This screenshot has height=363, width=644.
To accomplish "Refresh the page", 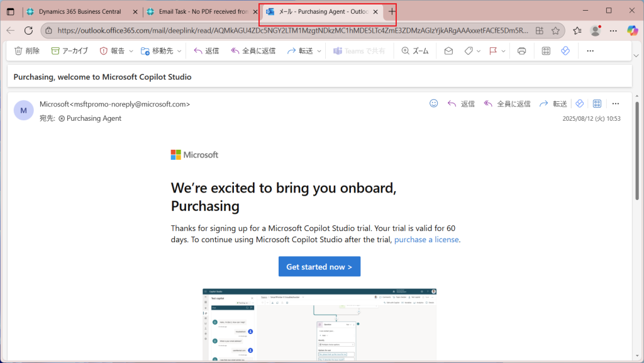I will click(28, 30).
